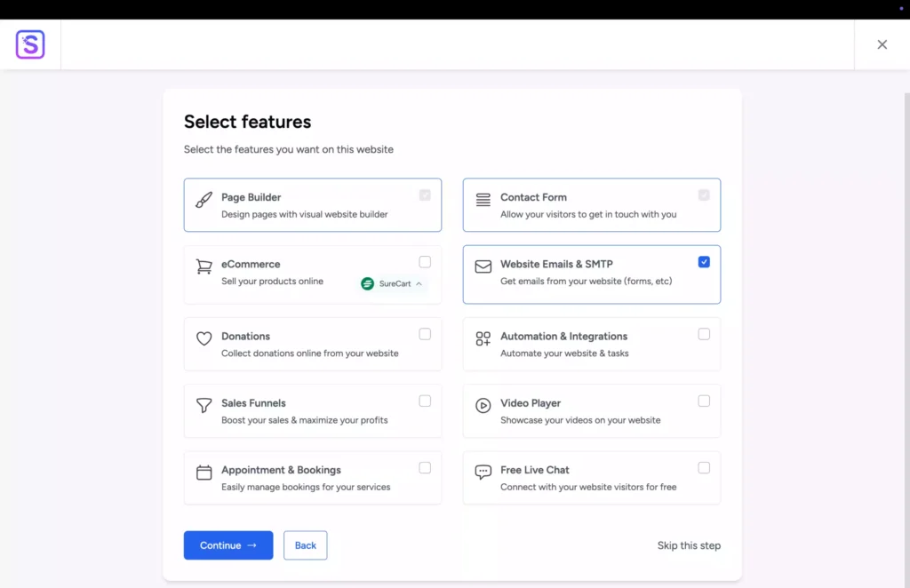Click 'Design pages with visual website builder'
Viewport: 910px width, 588px height.
pyautogui.click(x=304, y=215)
